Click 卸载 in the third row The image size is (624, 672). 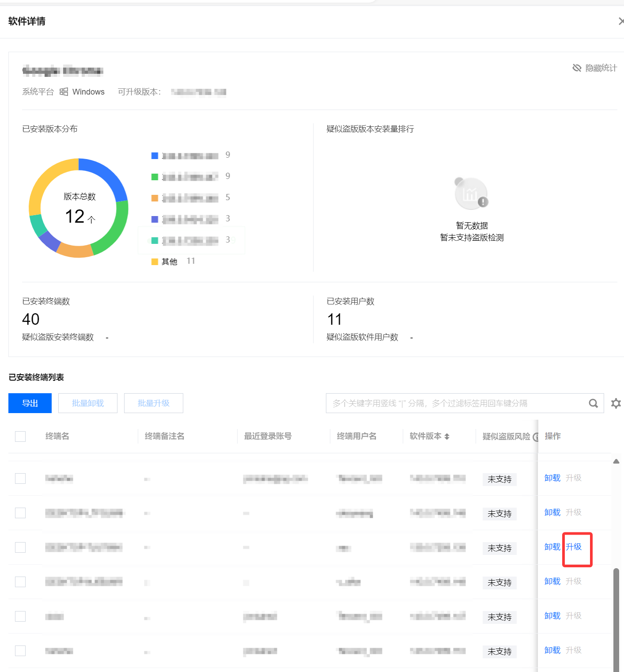[552, 547]
